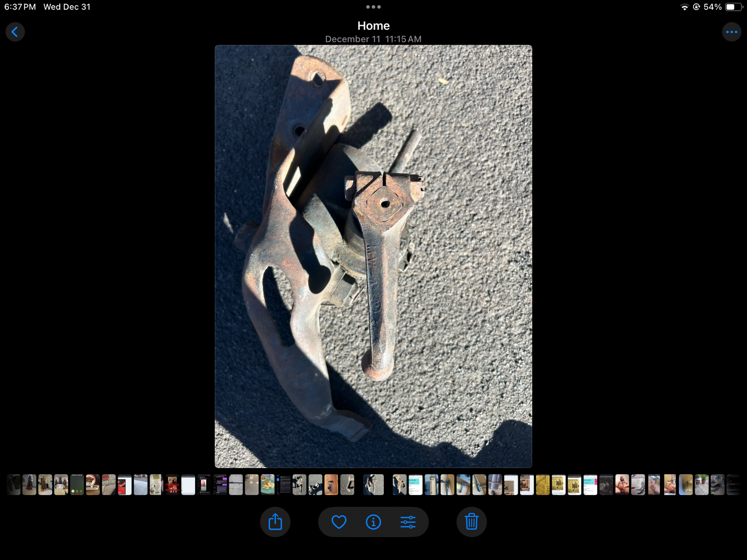Select the currently highlighted center thumbnail
The image size is (747, 560).
373,485
